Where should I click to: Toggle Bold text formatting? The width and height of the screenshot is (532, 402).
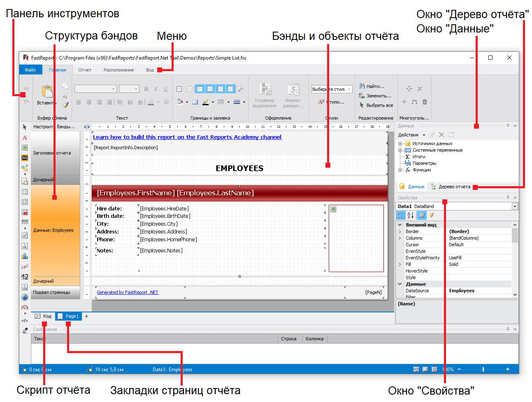pos(146,89)
